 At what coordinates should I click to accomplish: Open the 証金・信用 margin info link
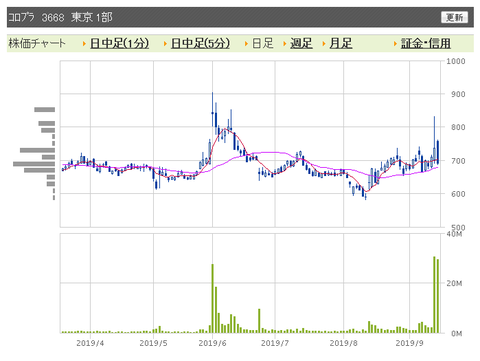426,43
